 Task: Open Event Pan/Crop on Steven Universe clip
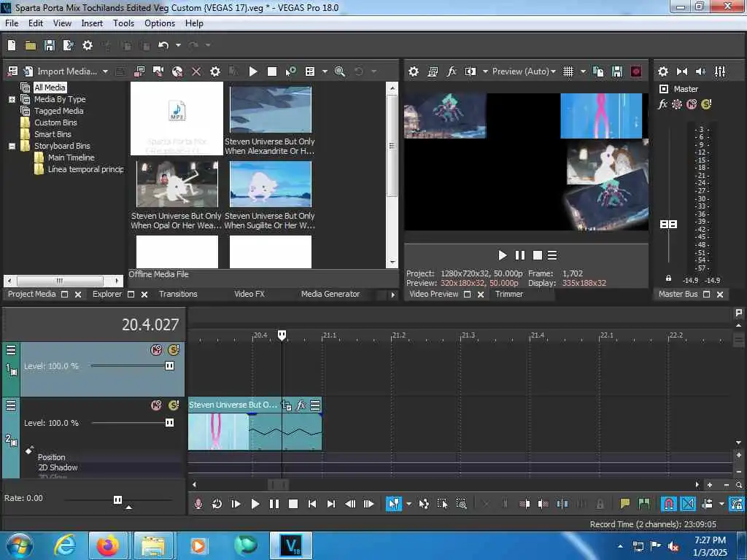(x=286, y=405)
